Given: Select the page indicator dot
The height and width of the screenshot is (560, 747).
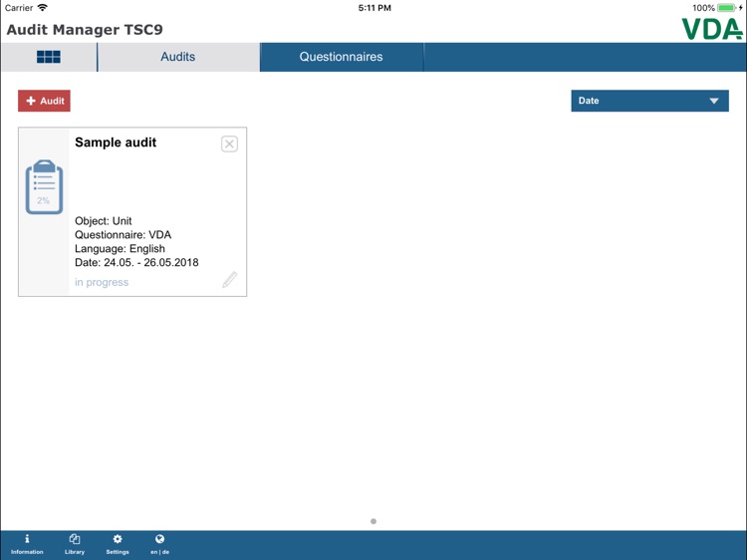Looking at the screenshot, I should coord(373,521).
